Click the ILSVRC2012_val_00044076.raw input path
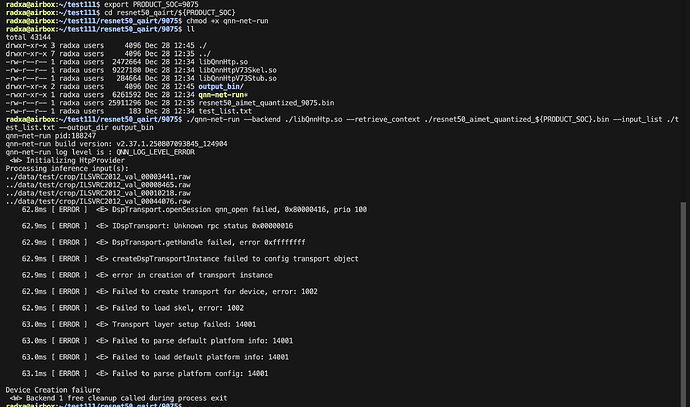 coord(98,202)
